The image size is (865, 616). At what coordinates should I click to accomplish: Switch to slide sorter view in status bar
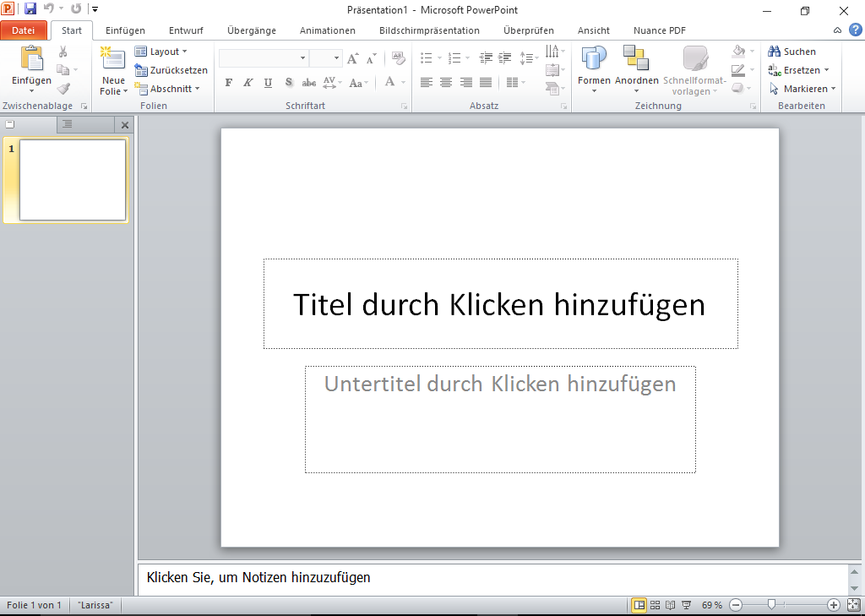655,605
